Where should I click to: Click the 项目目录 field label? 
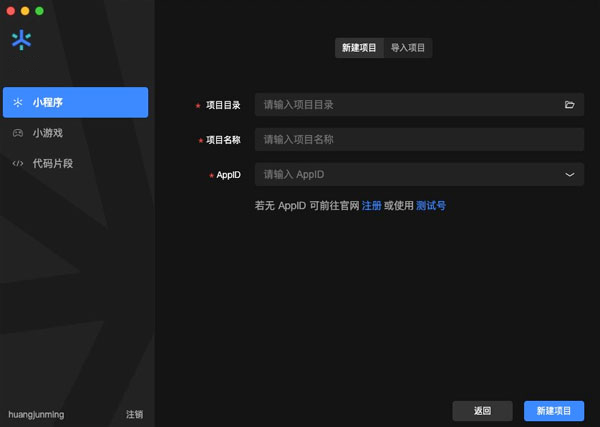click(x=223, y=105)
